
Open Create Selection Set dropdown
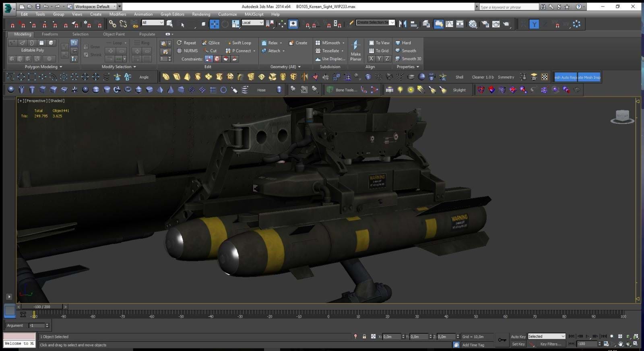376,23
